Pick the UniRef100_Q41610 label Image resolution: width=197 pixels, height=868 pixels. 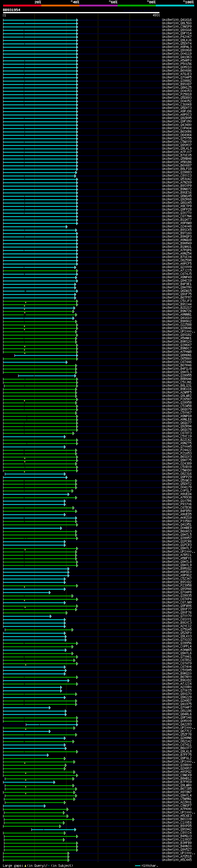[x=177, y=318]
